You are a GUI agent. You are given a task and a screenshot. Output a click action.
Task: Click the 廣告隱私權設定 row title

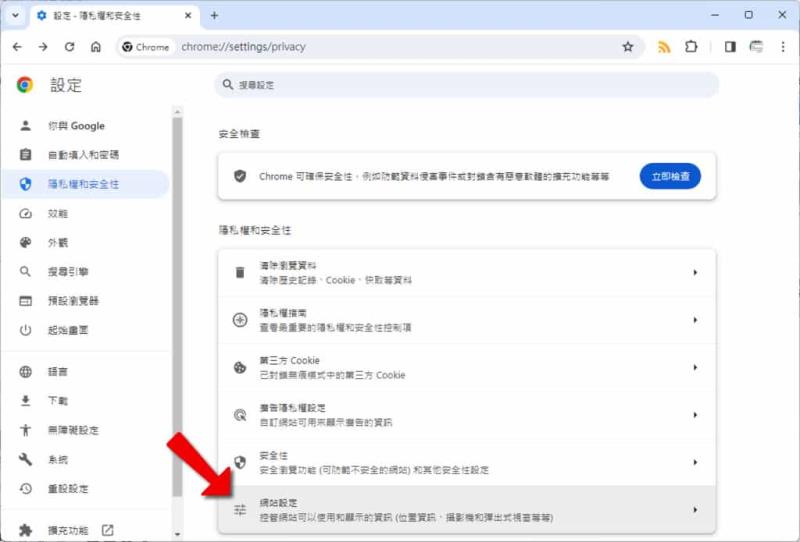click(x=292, y=408)
